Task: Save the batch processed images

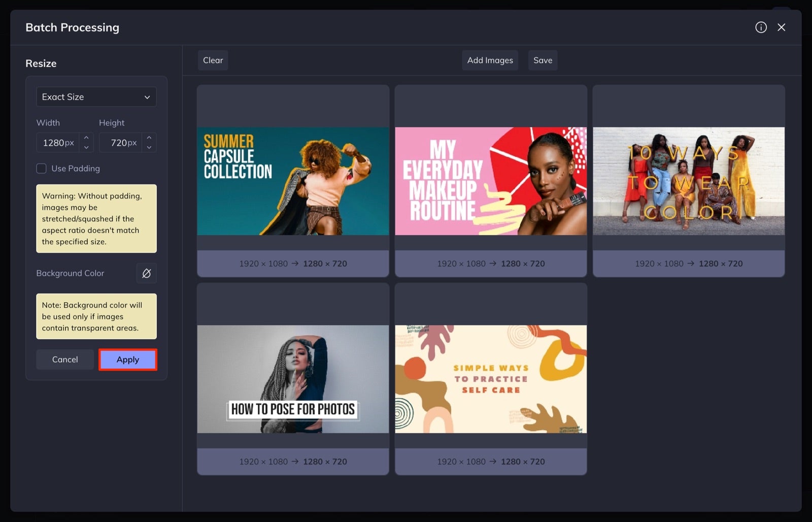Action: 543,60
